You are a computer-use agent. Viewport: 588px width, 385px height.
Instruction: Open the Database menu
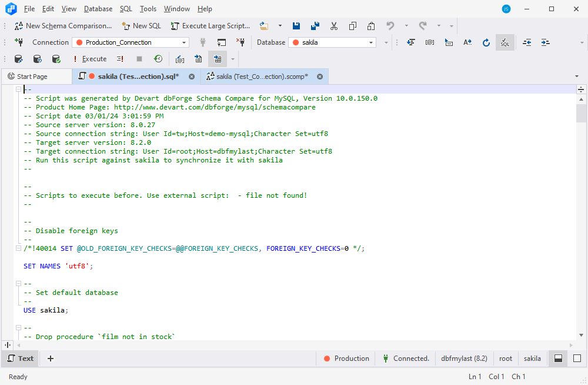(x=98, y=9)
